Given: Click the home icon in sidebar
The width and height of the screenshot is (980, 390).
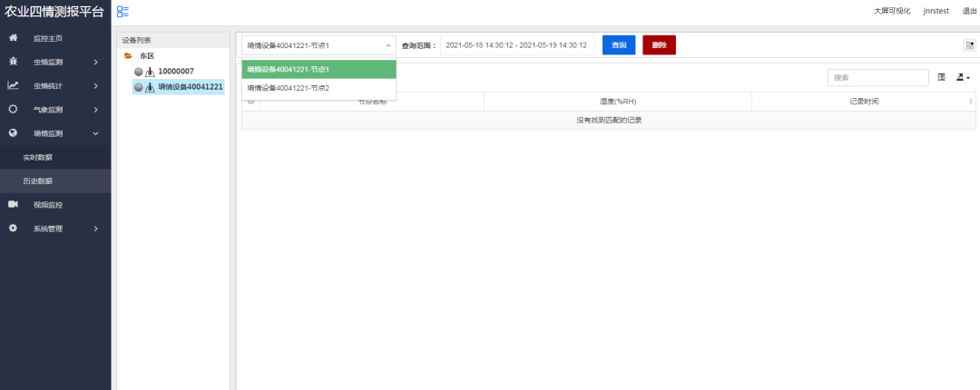Looking at the screenshot, I should pos(13,38).
